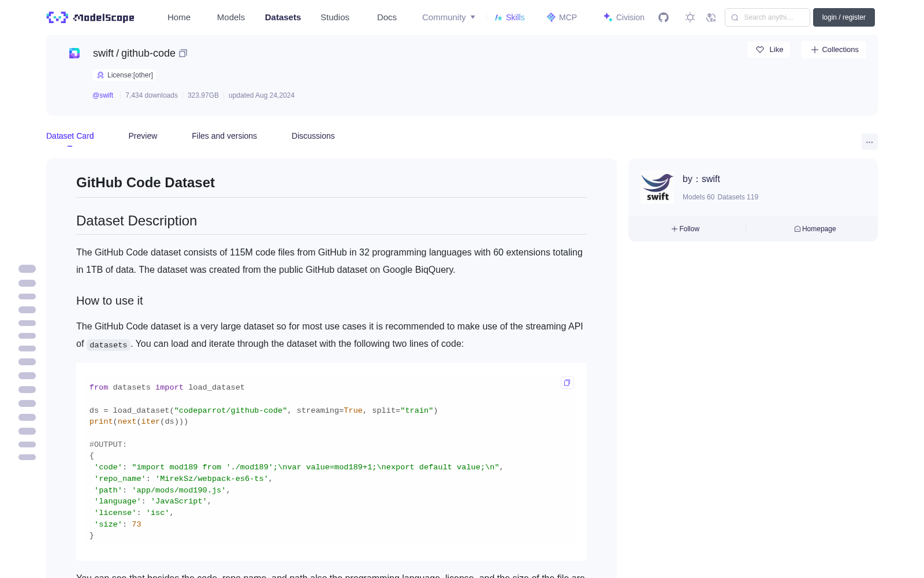Click the ModelScope logo
Image resolution: width=924 pixels, height=578 pixels.
point(91,17)
